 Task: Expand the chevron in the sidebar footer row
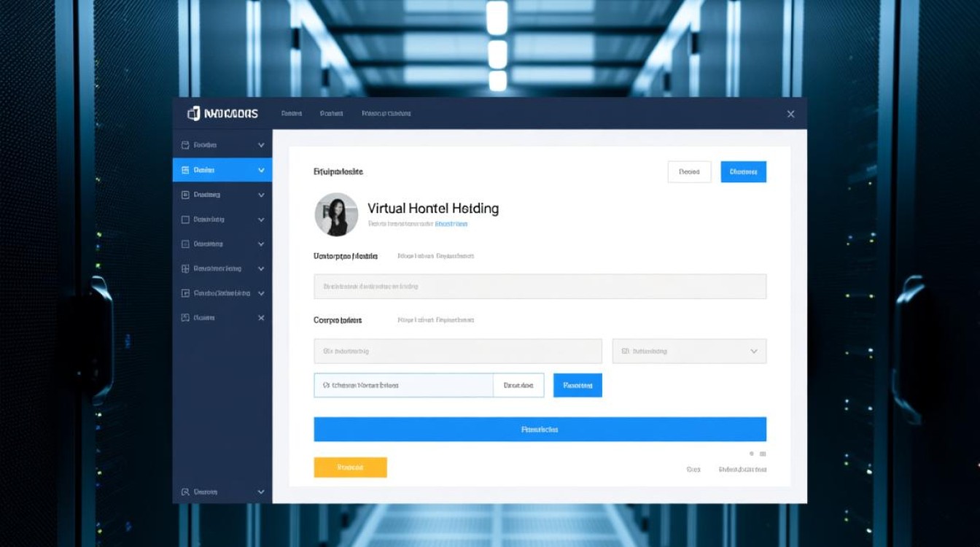(261, 492)
